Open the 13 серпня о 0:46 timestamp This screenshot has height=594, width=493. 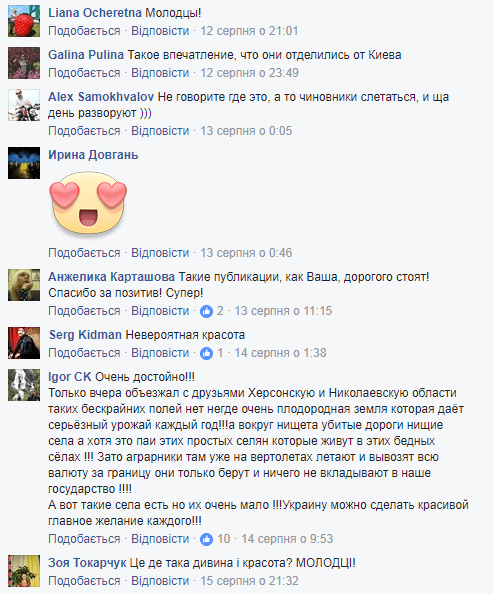(246, 253)
